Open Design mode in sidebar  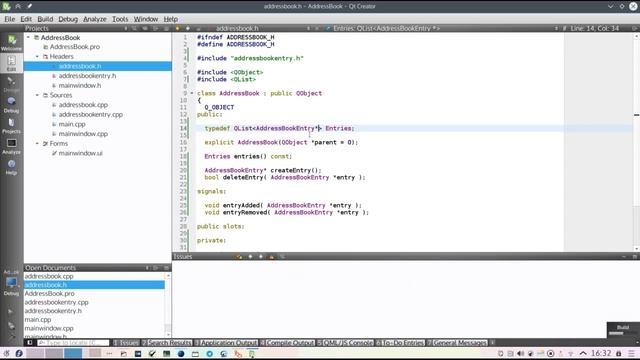coord(11,84)
